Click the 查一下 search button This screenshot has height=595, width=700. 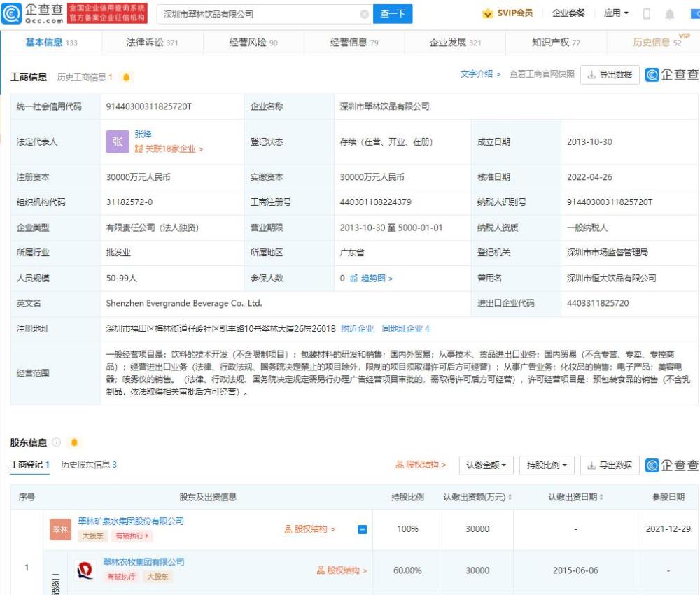[393, 14]
